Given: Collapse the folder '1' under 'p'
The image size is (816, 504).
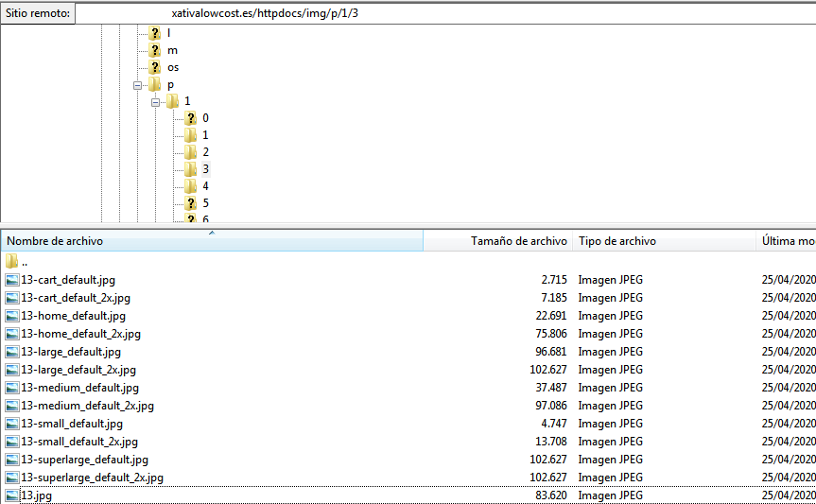Looking at the screenshot, I should tap(155, 102).
